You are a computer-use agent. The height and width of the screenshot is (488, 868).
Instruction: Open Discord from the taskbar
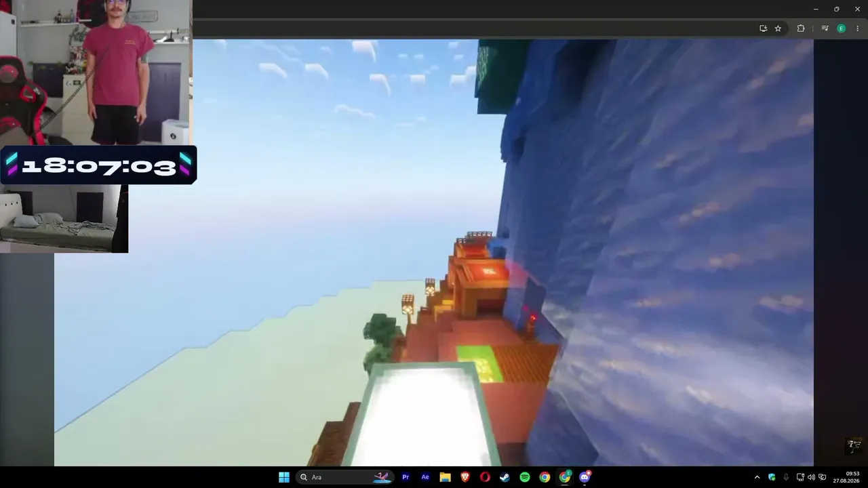point(585,477)
